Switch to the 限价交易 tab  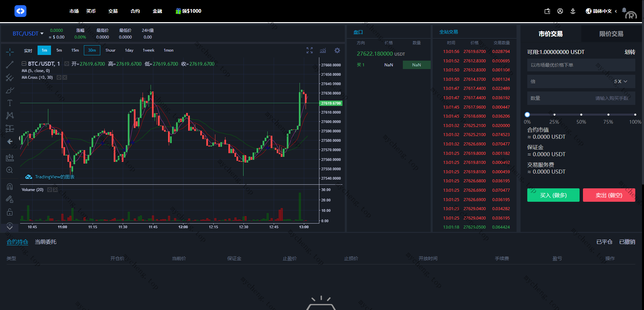click(611, 34)
